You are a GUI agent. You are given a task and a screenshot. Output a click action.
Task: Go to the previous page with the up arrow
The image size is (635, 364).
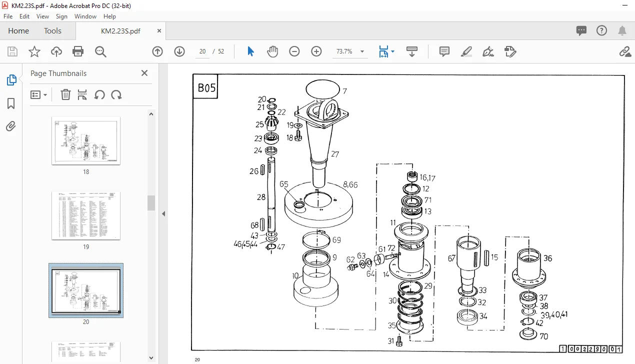[157, 51]
